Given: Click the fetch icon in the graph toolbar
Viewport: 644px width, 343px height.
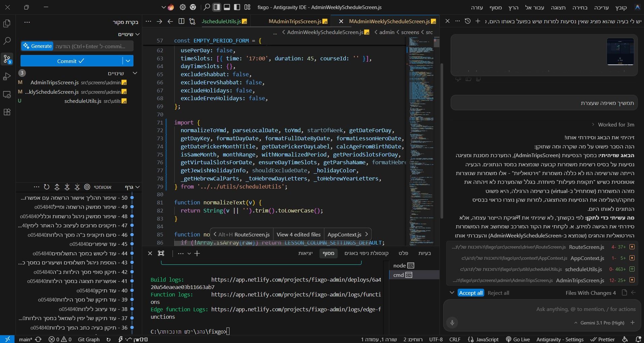Looking at the screenshot, I should (77, 187).
